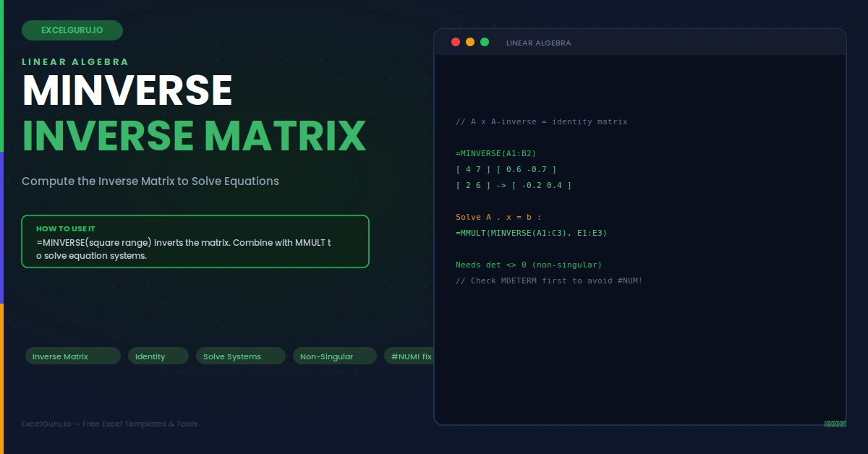Click '// Check MDETERM first to avoid #NUM!'
The image size is (868, 454).
pos(549,280)
